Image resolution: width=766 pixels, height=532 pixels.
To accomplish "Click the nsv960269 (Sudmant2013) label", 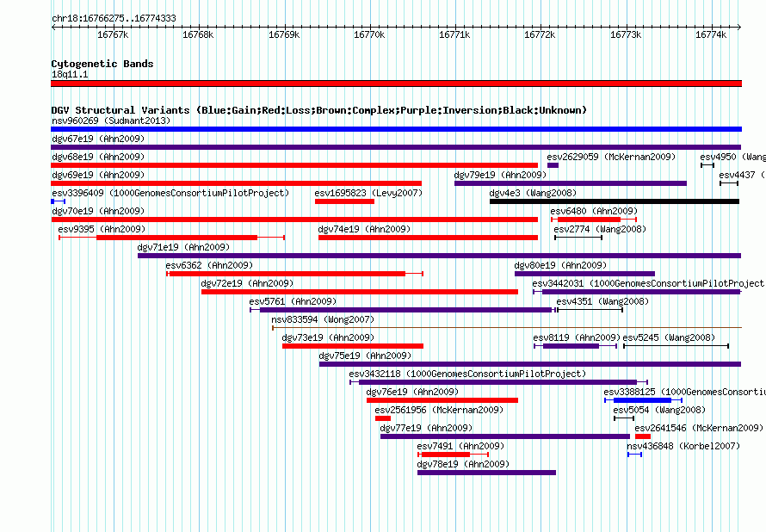I will (111, 121).
